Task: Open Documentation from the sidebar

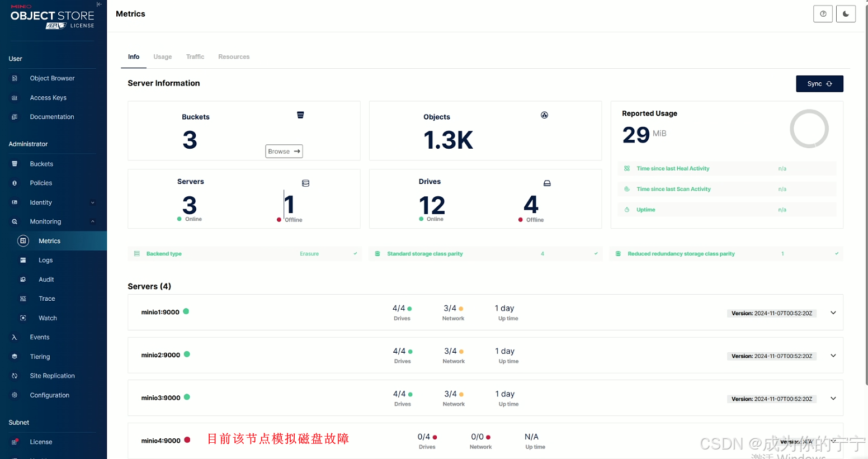Action: 52,117
